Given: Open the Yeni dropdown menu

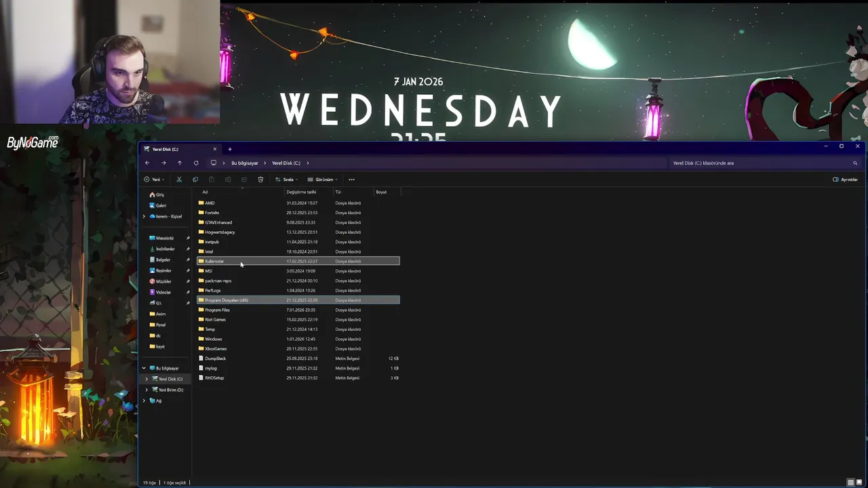Looking at the screenshot, I should 154,180.
